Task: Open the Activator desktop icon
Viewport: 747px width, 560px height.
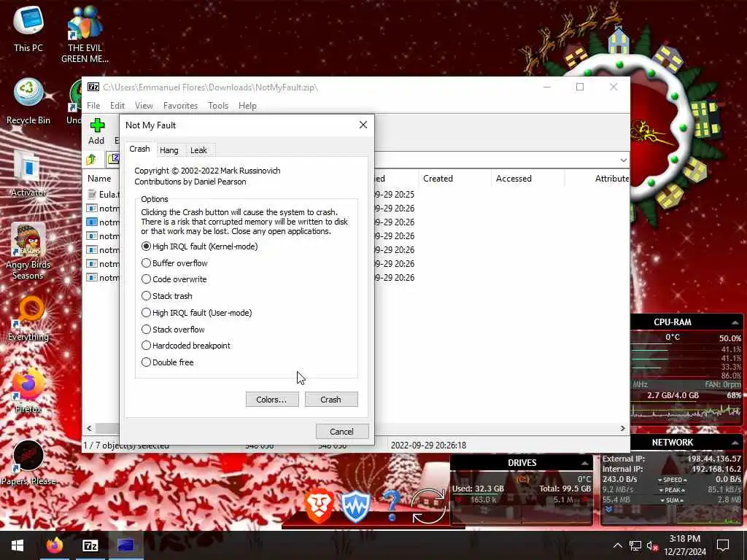Action: 28,174
